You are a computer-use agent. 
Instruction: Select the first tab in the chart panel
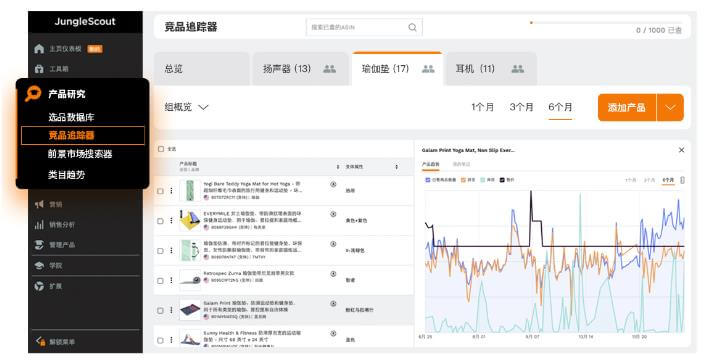[430, 164]
